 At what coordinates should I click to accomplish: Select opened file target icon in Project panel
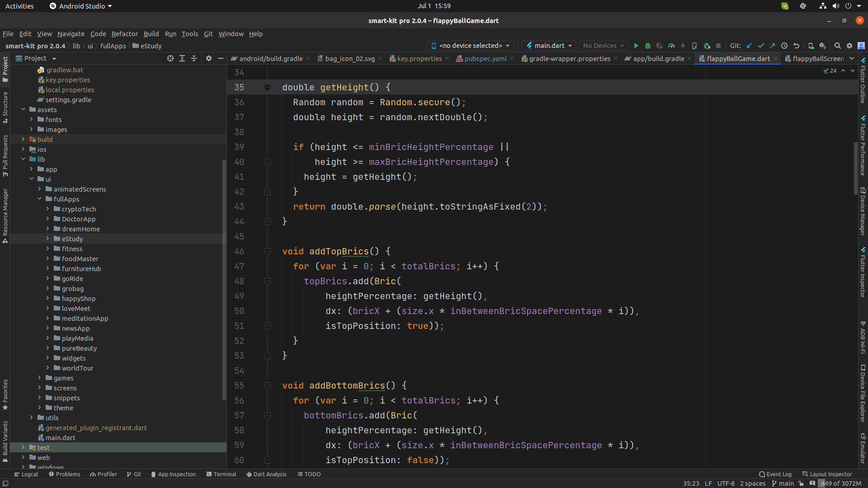coord(170,58)
